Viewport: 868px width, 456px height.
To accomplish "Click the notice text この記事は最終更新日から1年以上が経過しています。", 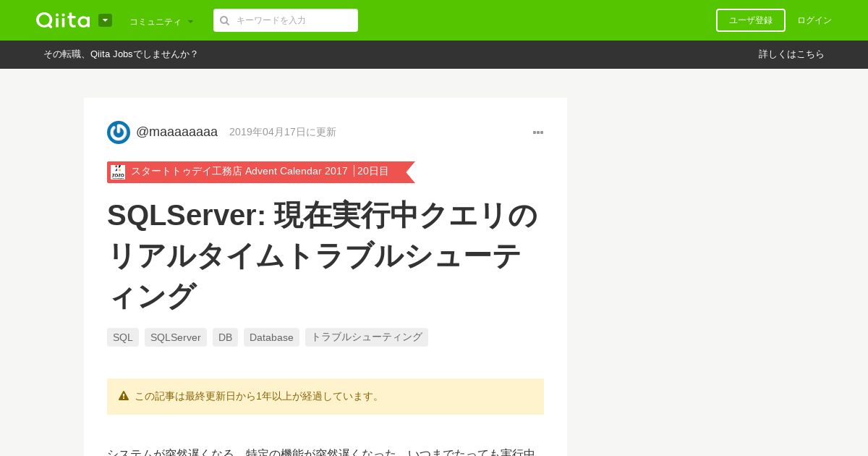I will [x=258, y=397].
